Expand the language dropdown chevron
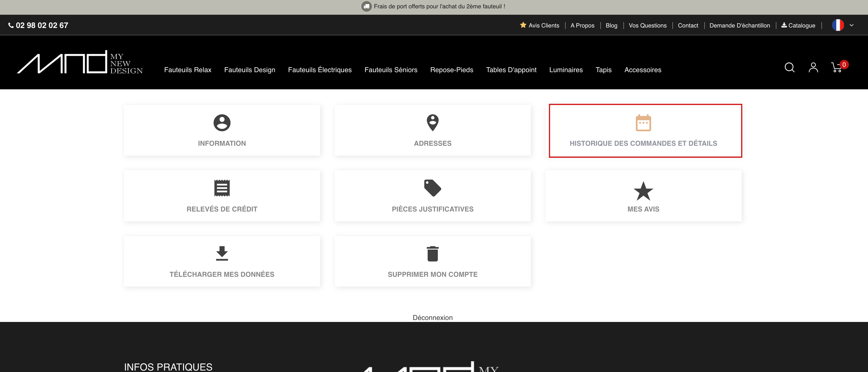This screenshot has height=372, width=868. (x=851, y=25)
